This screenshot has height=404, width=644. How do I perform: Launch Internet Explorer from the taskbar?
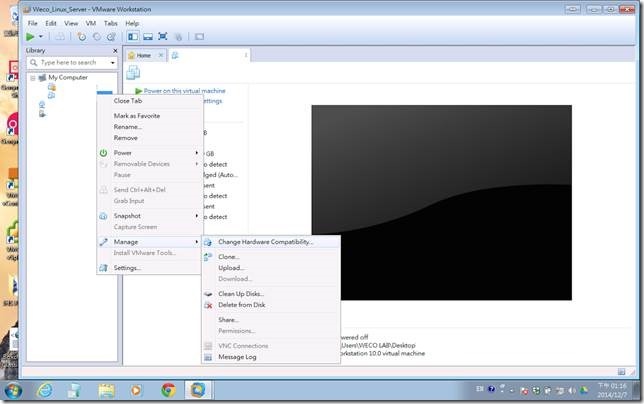[x=44, y=390]
